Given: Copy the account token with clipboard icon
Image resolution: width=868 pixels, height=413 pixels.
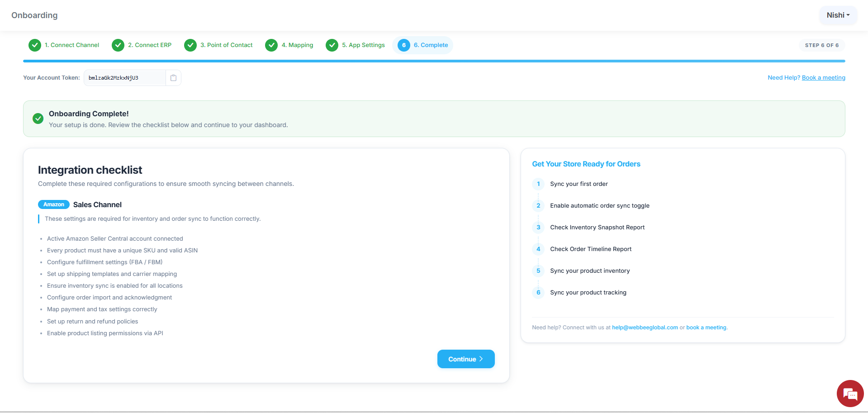Looking at the screenshot, I should tap(173, 78).
